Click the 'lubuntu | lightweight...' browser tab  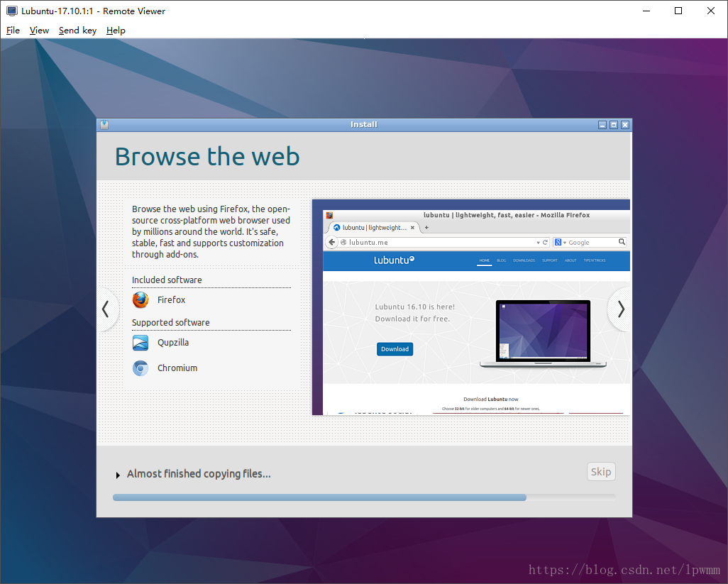coord(374,228)
